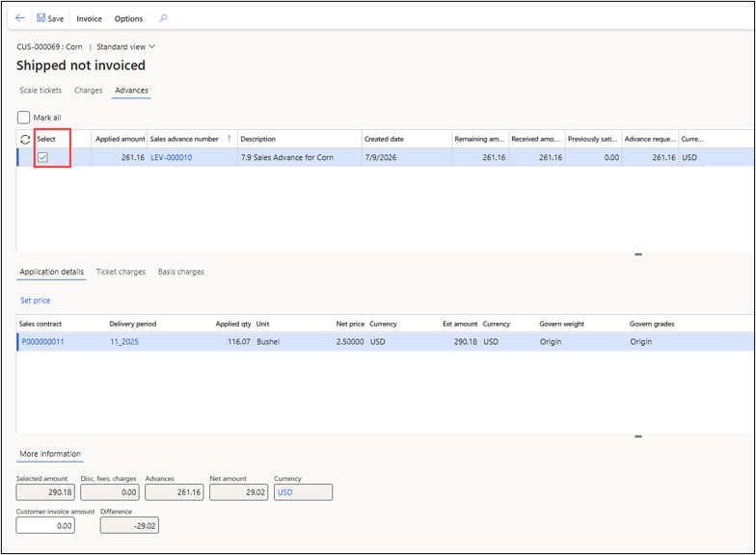This screenshot has height=555, width=756.
Task: Open the search magnifier in the toolbar
Action: click(164, 18)
